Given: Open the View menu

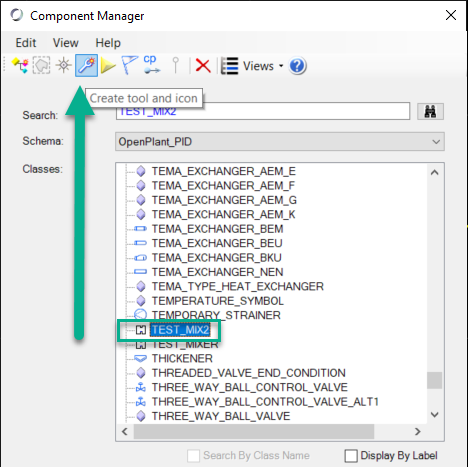Looking at the screenshot, I should 66,43.
